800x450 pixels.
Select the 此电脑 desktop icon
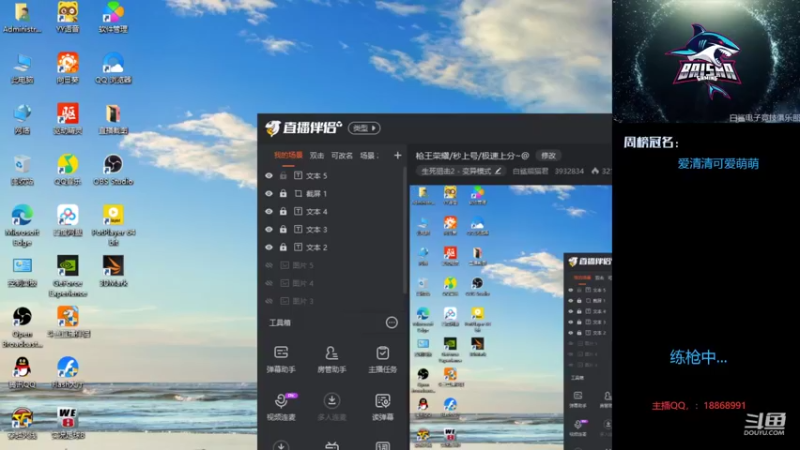pyautogui.click(x=22, y=67)
